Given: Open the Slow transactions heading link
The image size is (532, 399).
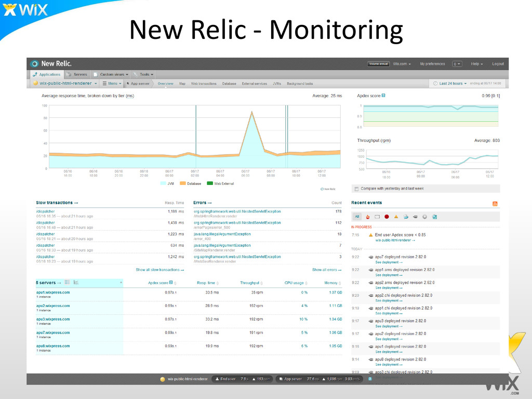Looking at the screenshot, I should pos(57,203).
